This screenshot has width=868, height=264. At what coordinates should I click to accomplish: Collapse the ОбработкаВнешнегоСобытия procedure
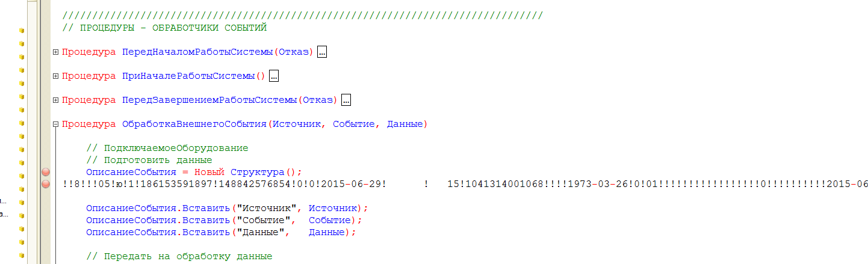(56, 124)
